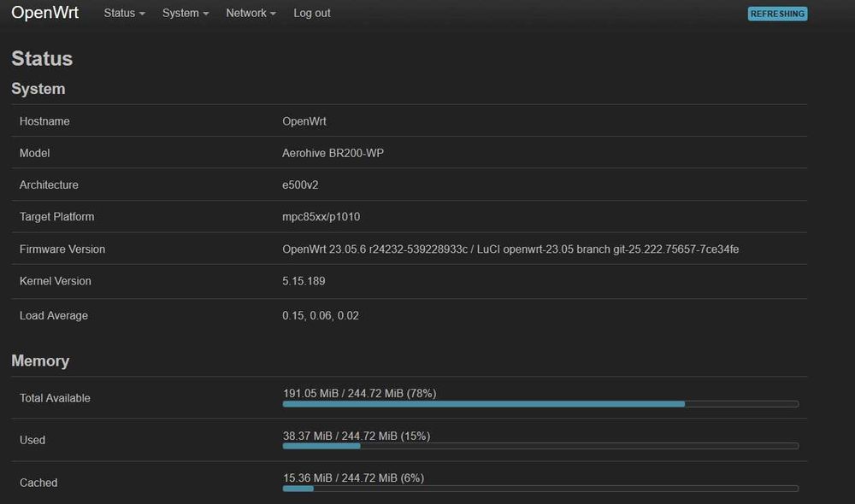
Task: Click the hostname value OpenWrt in table
Action: tap(304, 121)
